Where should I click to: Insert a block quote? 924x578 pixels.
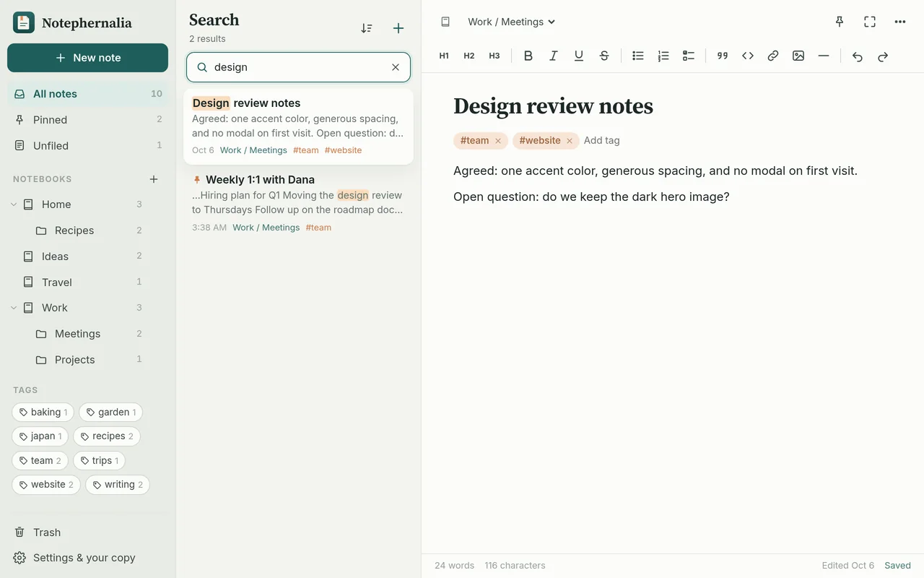click(x=723, y=56)
